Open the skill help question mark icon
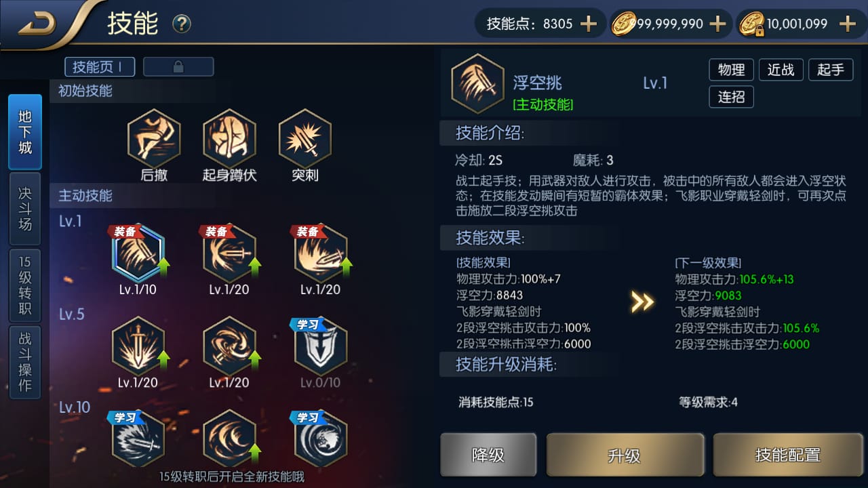Screen dimensions: 868x488 (x=182, y=24)
